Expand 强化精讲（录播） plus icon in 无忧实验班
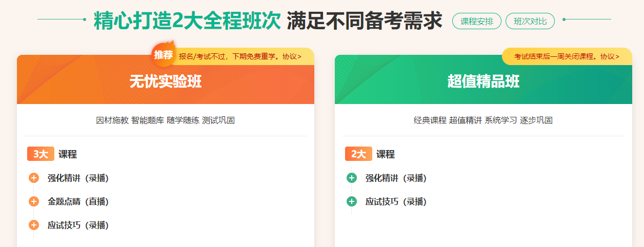The width and height of the screenshot is (644, 247). tap(34, 178)
